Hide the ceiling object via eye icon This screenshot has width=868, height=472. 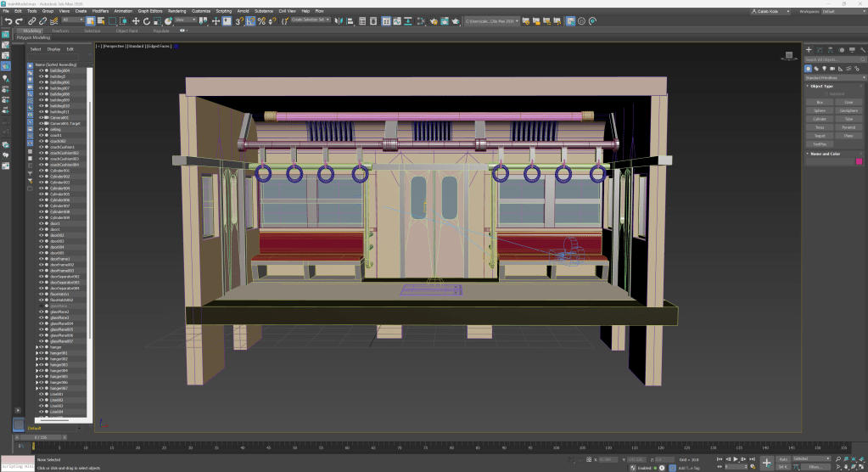[41, 129]
